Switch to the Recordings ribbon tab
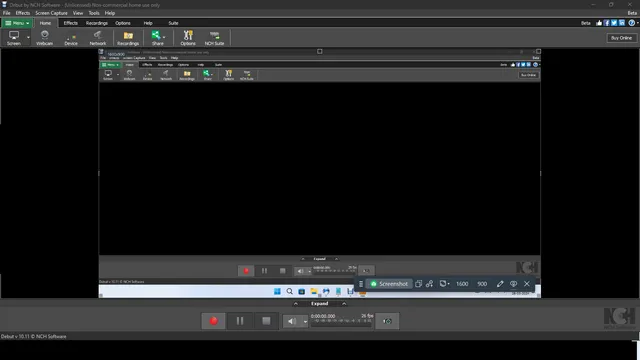This screenshot has width=640, height=360. coord(97,23)
